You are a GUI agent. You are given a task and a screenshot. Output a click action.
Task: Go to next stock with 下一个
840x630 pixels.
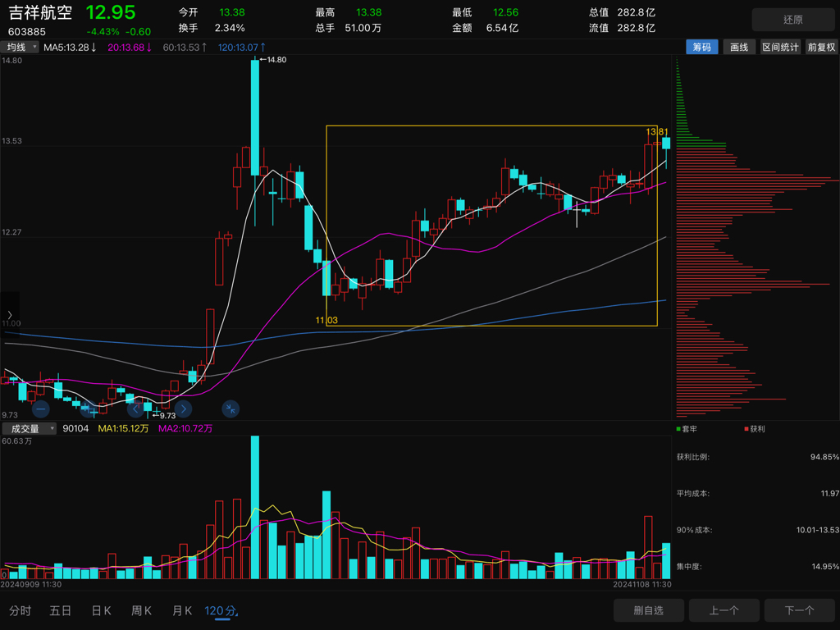tap(799, 610)
